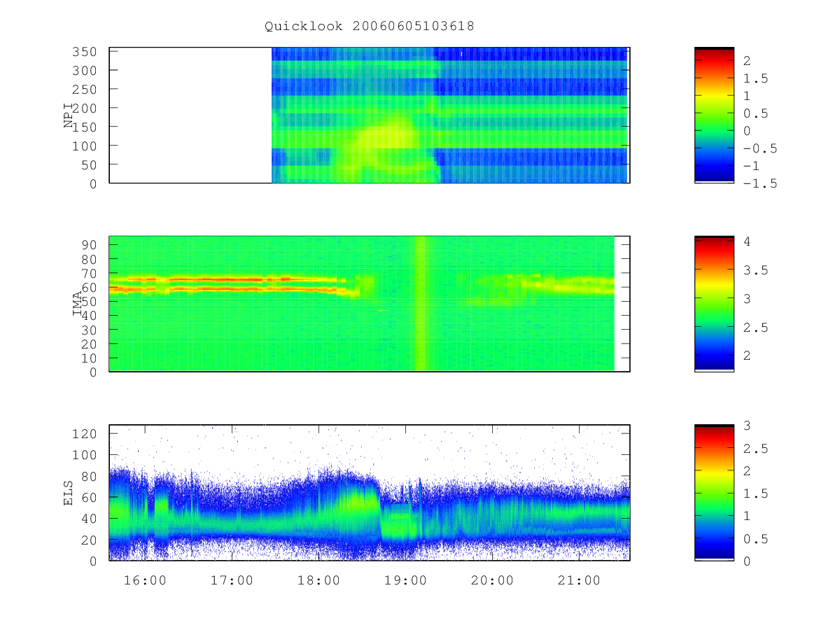
Task: Select the 17:00 time tick label
Action: click(232, 581)
